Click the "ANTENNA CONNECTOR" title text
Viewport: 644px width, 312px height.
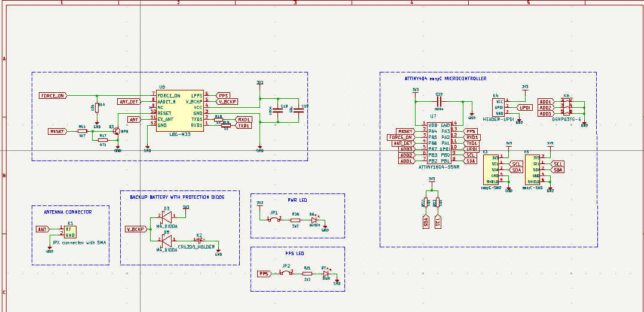point(68,212)
